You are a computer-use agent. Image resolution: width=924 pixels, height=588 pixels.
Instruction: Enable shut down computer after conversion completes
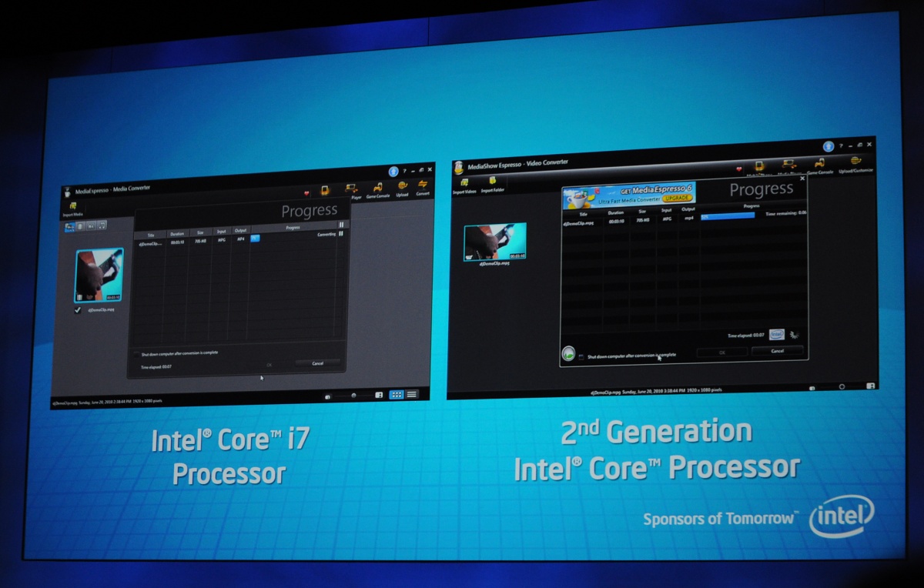(137, 353)
